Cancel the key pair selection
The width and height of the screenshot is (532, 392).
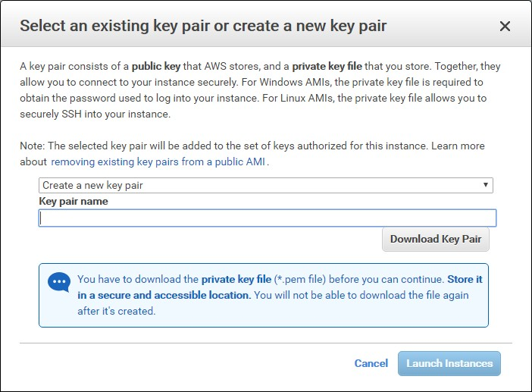click(x=371, y=363)
